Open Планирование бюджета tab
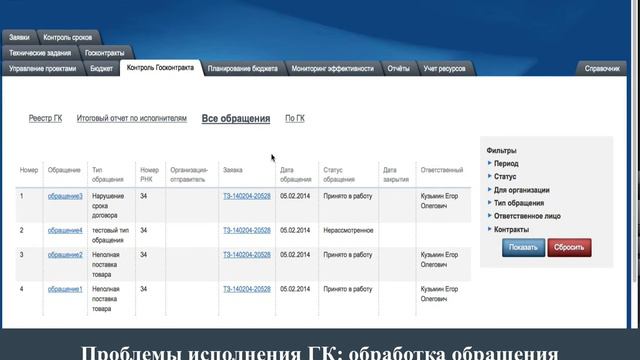Viewport: 640px width, 360px height. [242, 69]
